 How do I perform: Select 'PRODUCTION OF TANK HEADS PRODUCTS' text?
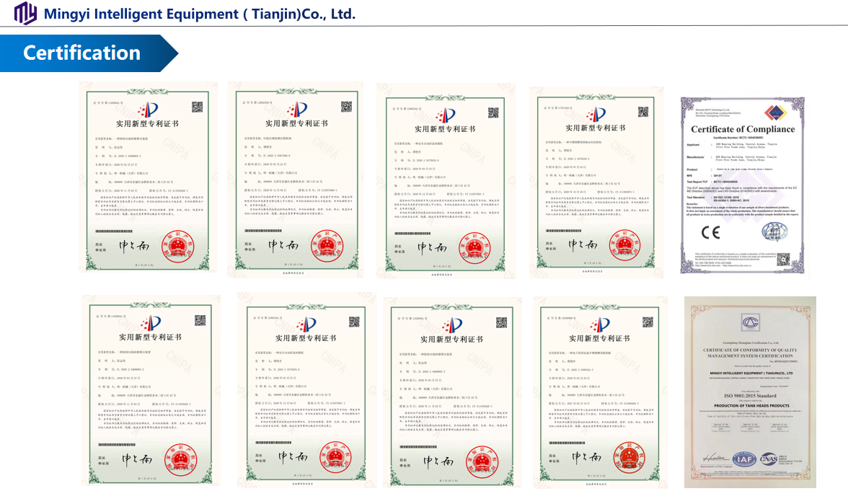click(x=751, y=405)
